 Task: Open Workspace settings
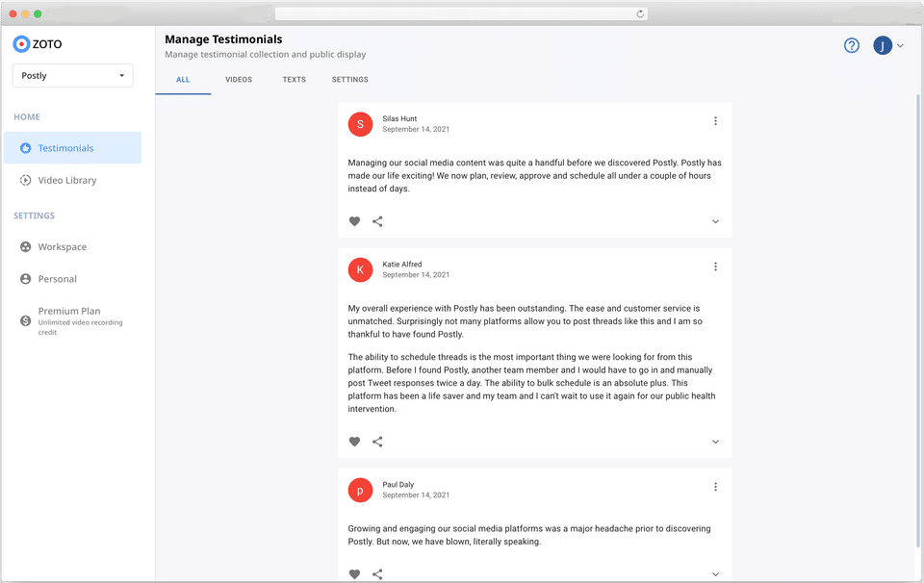pyautogui.click(x=72, y=246)
